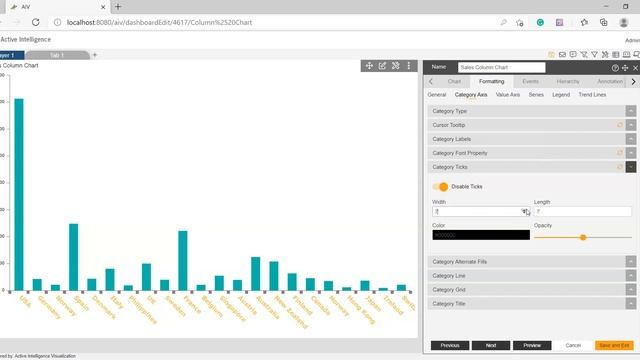The image size is (640, 360).
Task: Switch to the Chart tab
Action: 454,81
